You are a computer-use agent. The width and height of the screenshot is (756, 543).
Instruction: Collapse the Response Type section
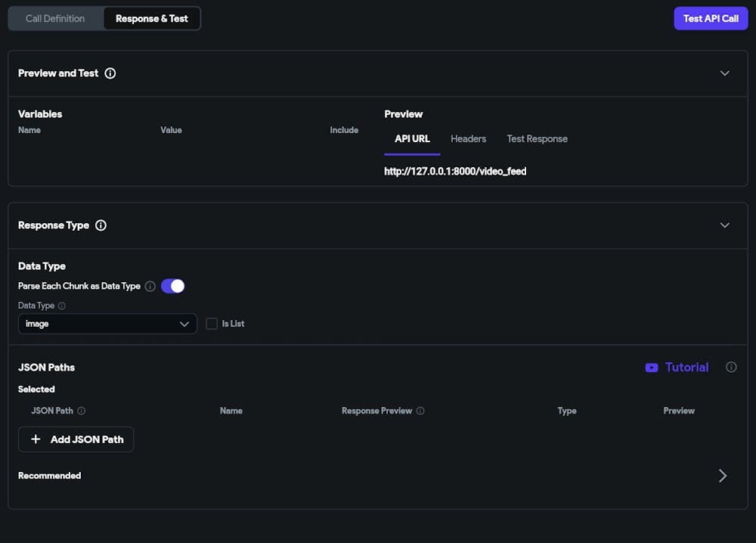point(724,225)
